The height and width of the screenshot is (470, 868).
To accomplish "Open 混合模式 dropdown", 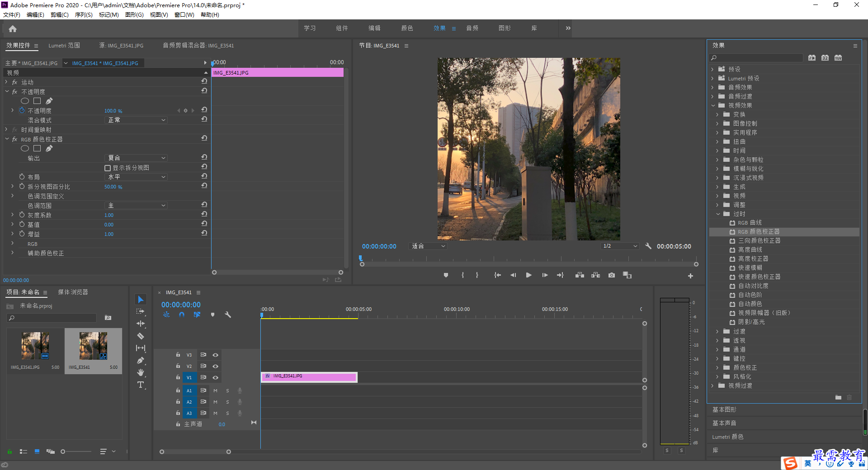I will tap(136, 120).
